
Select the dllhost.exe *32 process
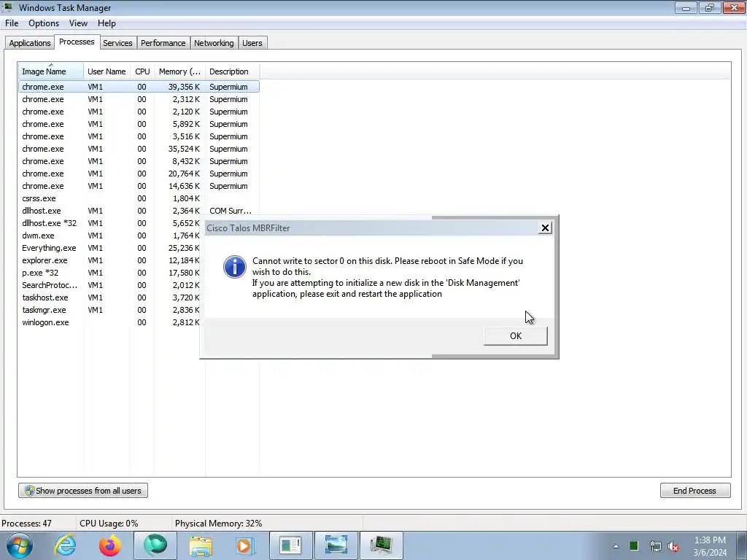[x=109, y=223]
